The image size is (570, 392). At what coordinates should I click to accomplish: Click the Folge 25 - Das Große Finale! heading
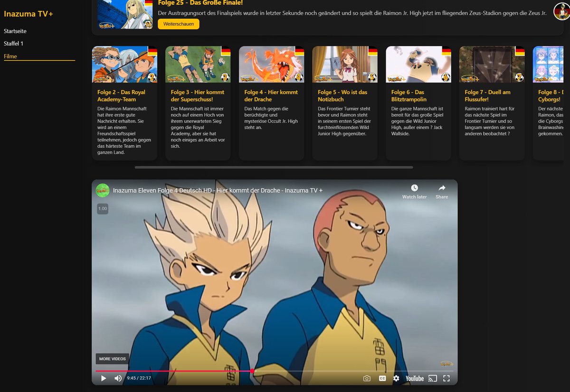200,2
